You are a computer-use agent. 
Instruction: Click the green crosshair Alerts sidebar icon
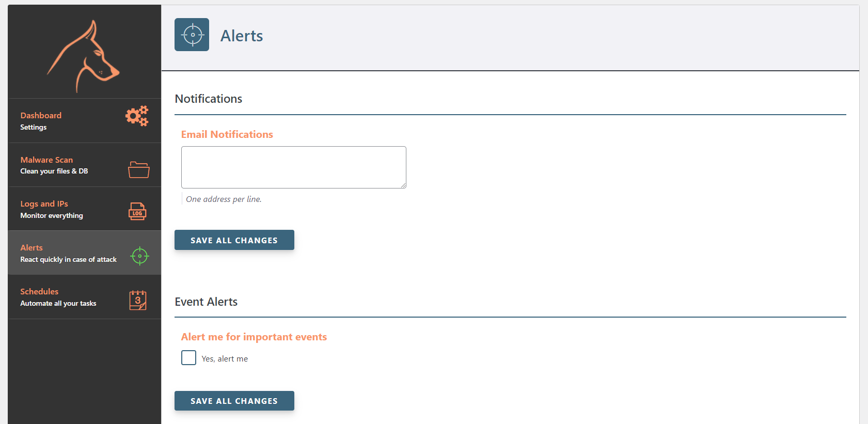139,256
